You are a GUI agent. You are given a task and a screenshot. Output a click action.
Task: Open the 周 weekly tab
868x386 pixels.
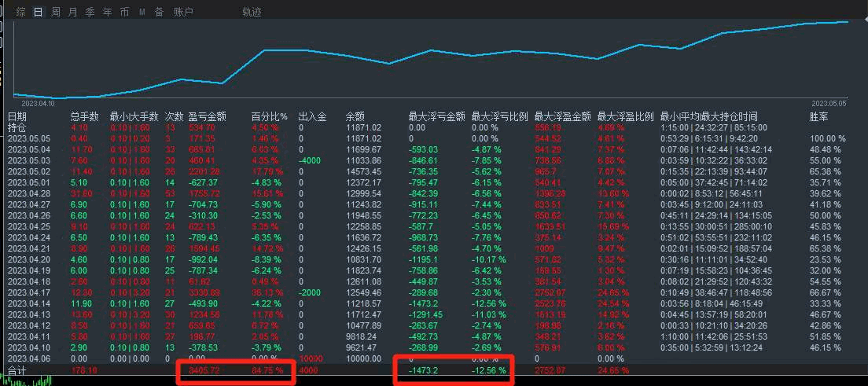[56, 12]
